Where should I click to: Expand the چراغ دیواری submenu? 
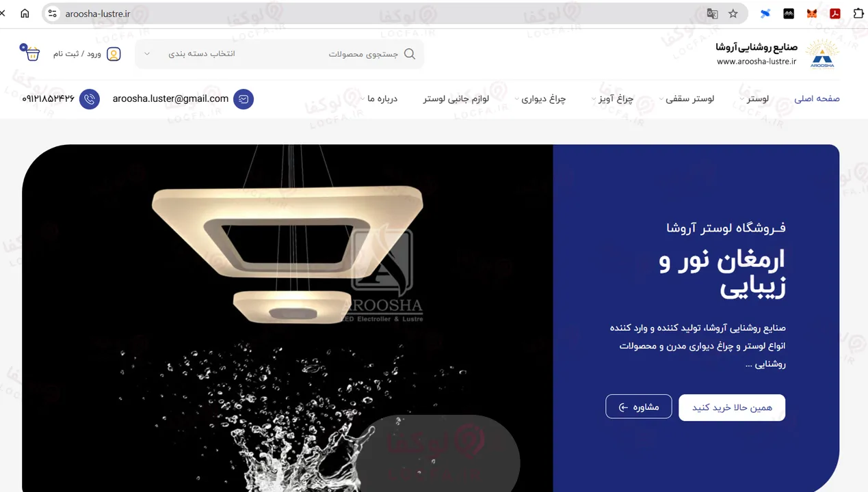tap(516, 100)
